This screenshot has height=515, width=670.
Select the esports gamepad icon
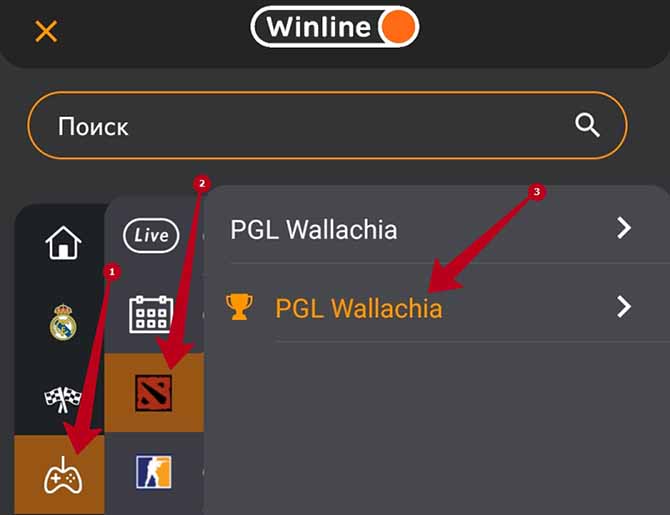point(63,476)
